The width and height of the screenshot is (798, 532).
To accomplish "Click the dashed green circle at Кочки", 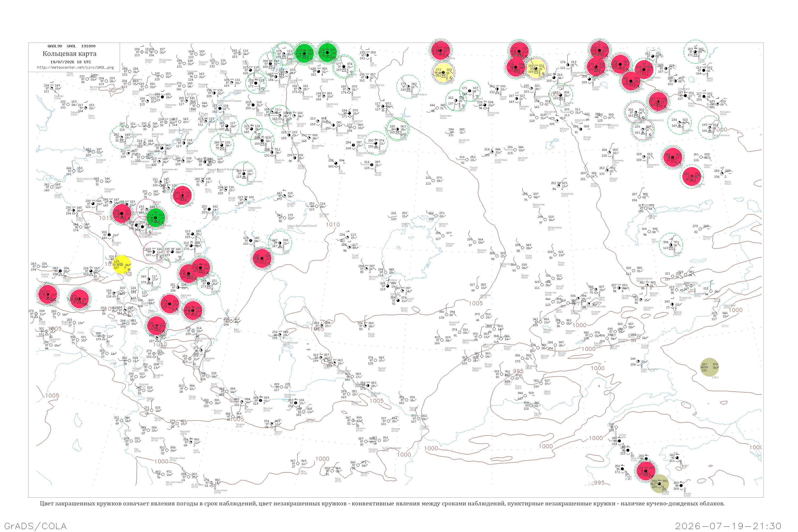I will point(695,52).
